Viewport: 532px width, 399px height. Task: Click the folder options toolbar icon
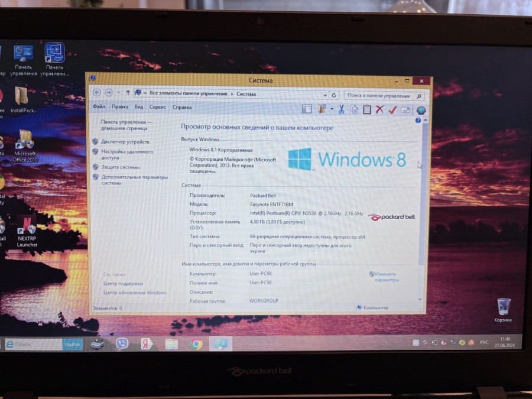click(322, 109)
